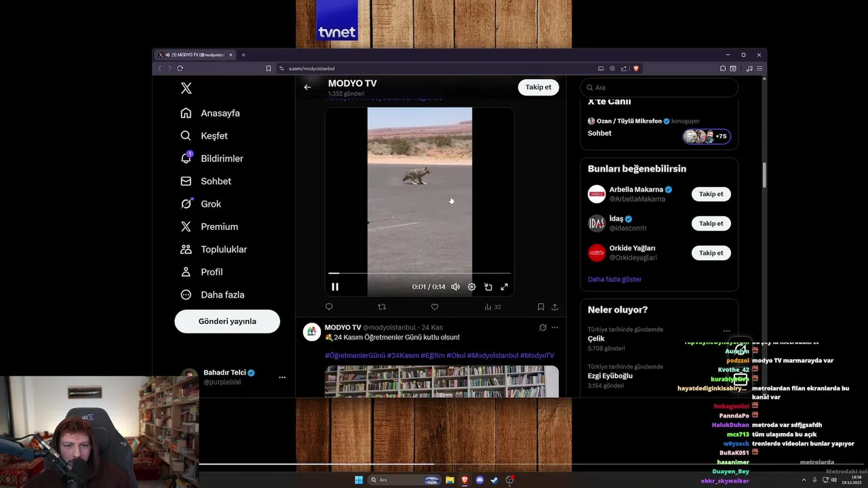868x488 pixels.
Task: Expand video to fullscreen
Action: 505,287
